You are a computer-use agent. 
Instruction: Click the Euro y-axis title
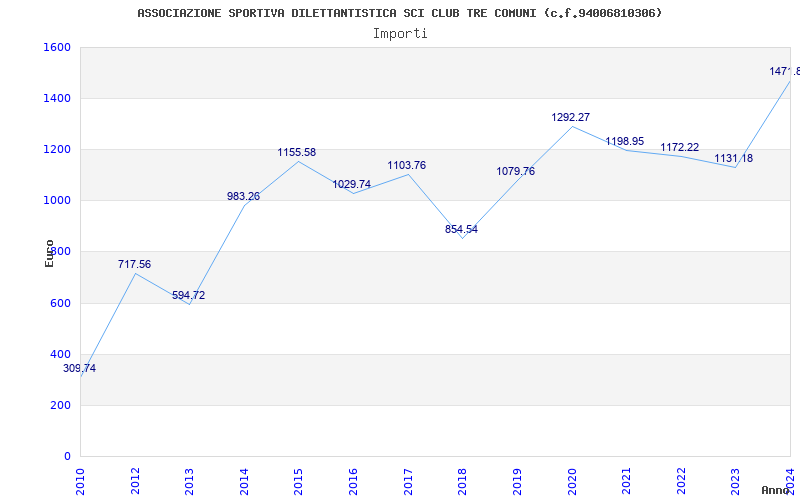point(49,253)
